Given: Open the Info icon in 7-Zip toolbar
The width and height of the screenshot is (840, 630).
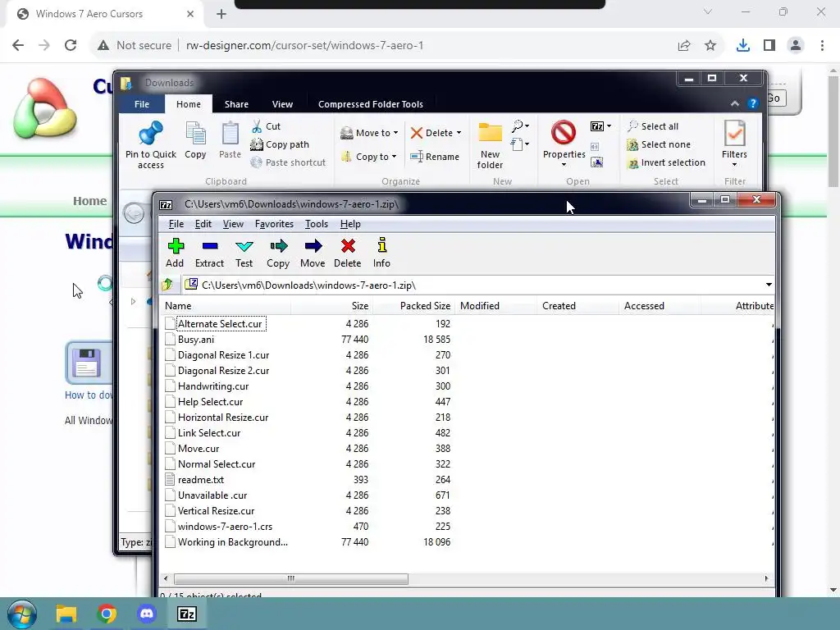Looking at the screenshot, I should coord(381,253).
